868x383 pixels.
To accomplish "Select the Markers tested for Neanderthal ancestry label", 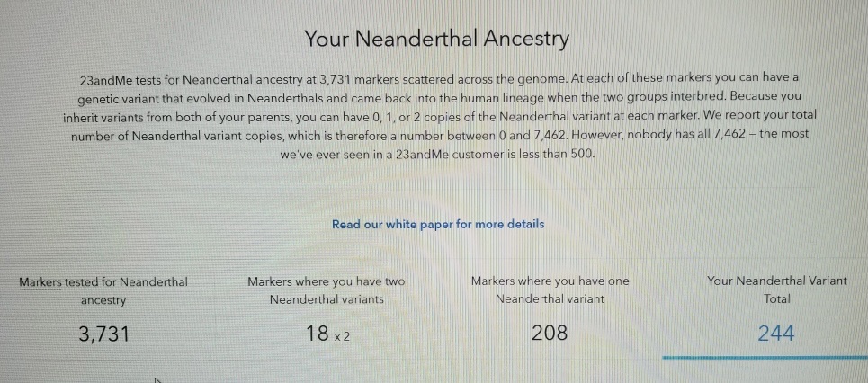I will click(103, 290).
